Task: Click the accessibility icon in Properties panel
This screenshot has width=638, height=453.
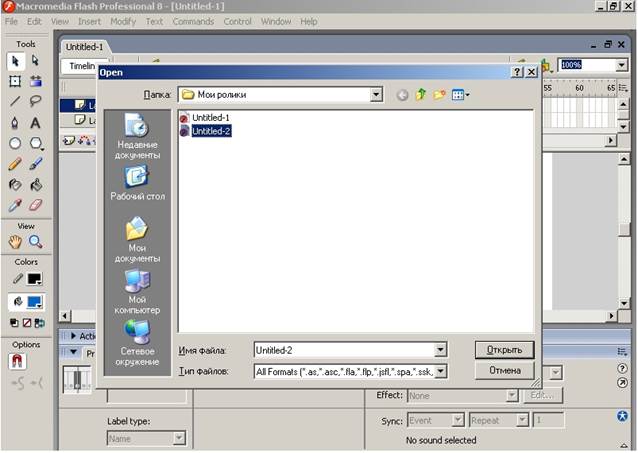Action: coord(622,416)
